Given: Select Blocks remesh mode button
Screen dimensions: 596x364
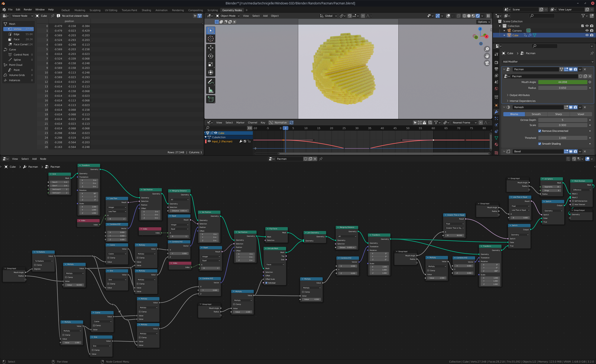Looking at the screenshot, I should tap(514, 114).
